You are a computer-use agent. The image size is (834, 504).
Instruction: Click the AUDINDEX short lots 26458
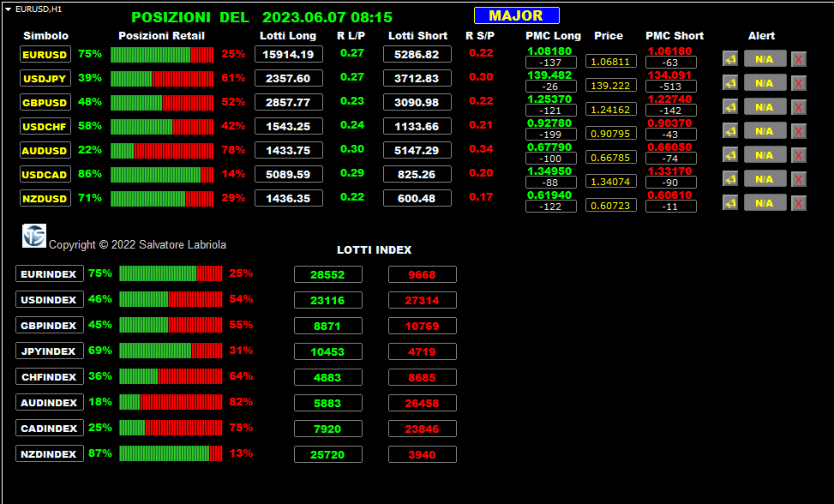pos(423,403)
